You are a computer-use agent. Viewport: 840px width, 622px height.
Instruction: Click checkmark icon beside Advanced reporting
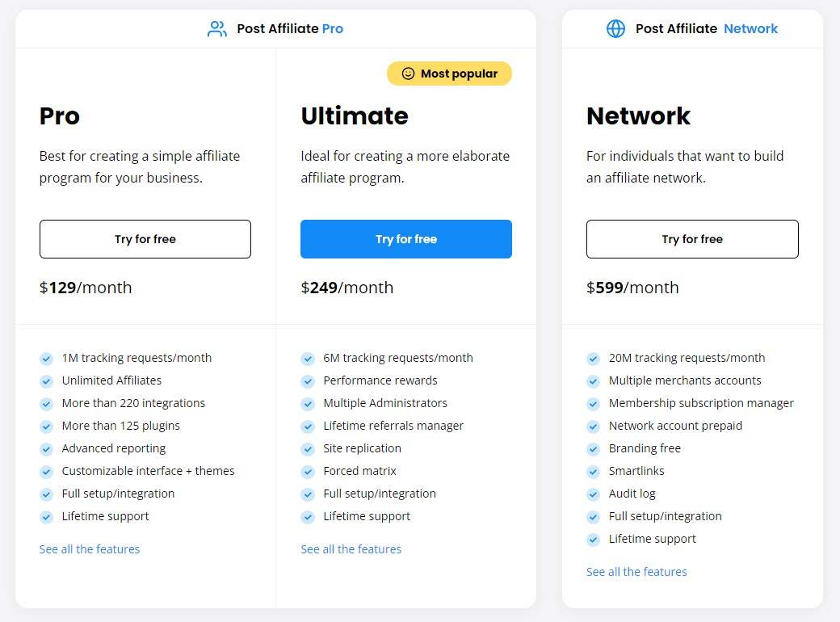(x=47, y=449)
